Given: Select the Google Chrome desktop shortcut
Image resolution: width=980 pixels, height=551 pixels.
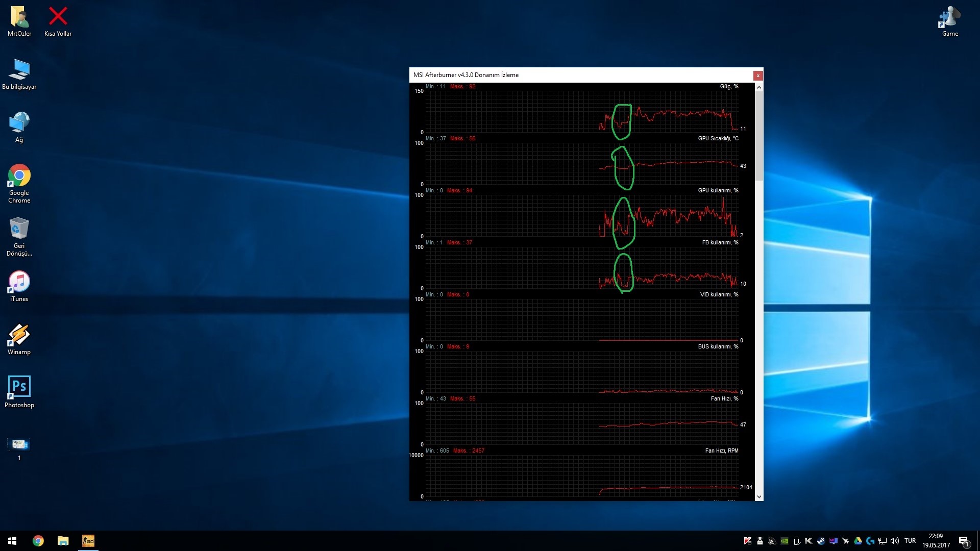Looking at the screenshot, I should coord(19,184).
